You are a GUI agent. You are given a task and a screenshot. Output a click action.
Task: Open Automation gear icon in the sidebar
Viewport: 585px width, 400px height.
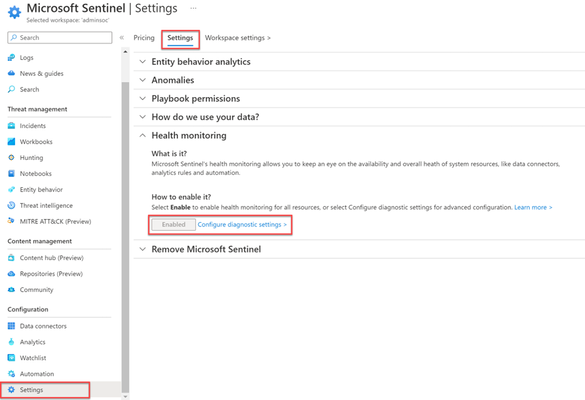coord(12,374)
